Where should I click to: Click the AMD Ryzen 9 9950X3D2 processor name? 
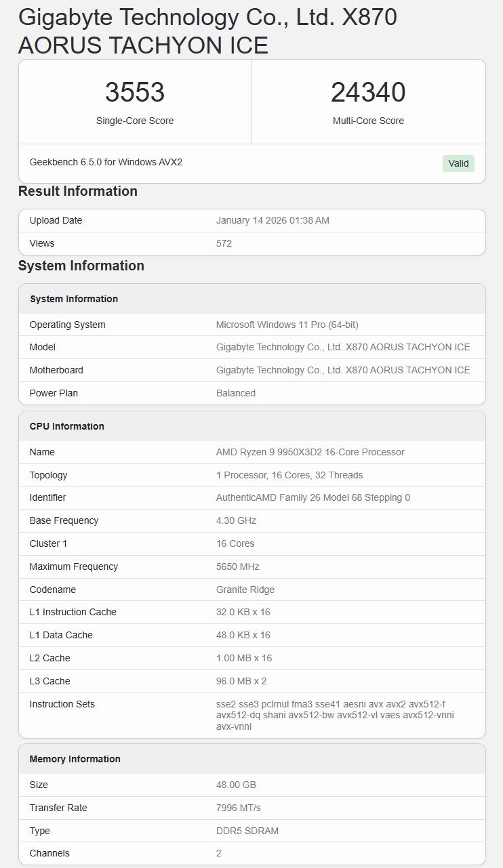click(310, 452)
